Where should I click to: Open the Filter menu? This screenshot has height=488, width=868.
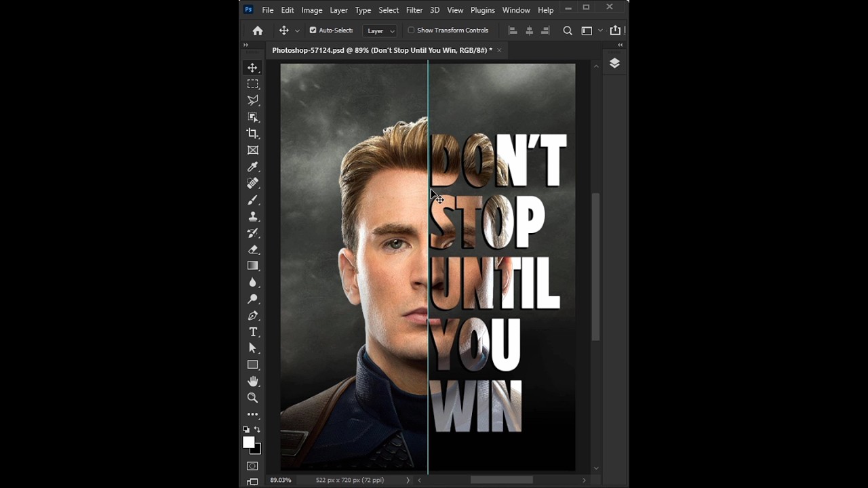414,10
